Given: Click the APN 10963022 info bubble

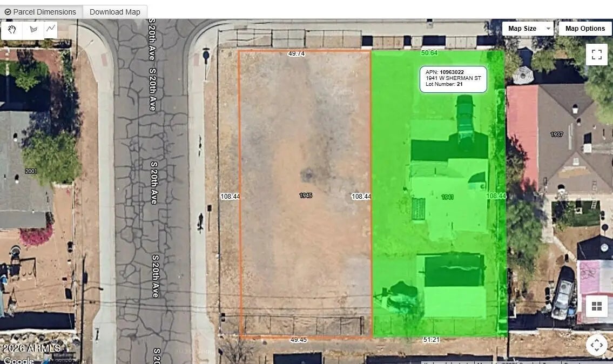Looking at the screenshot, I should (453, 78).
